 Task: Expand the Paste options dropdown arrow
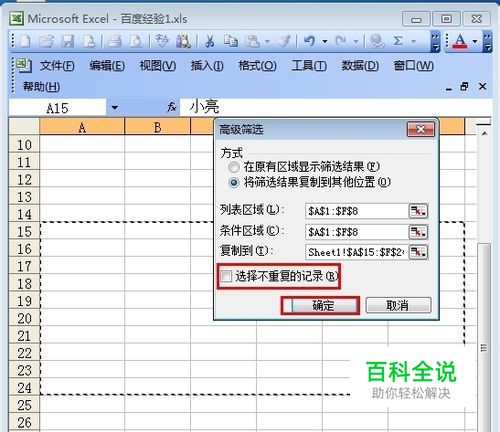point(267,42)
